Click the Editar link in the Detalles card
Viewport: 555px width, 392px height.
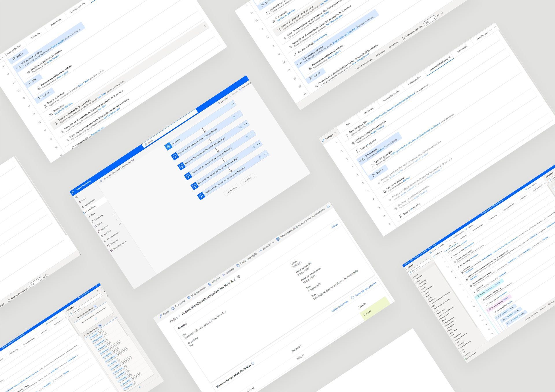click(x=334, y=226)
